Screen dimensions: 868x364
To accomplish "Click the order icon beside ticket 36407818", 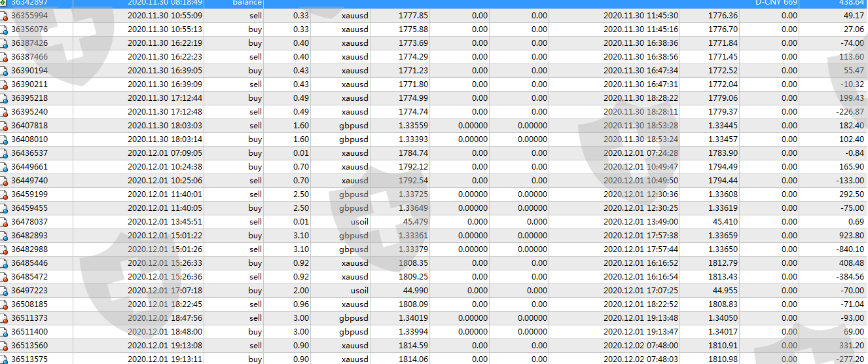I will click(x=4, y=126).
